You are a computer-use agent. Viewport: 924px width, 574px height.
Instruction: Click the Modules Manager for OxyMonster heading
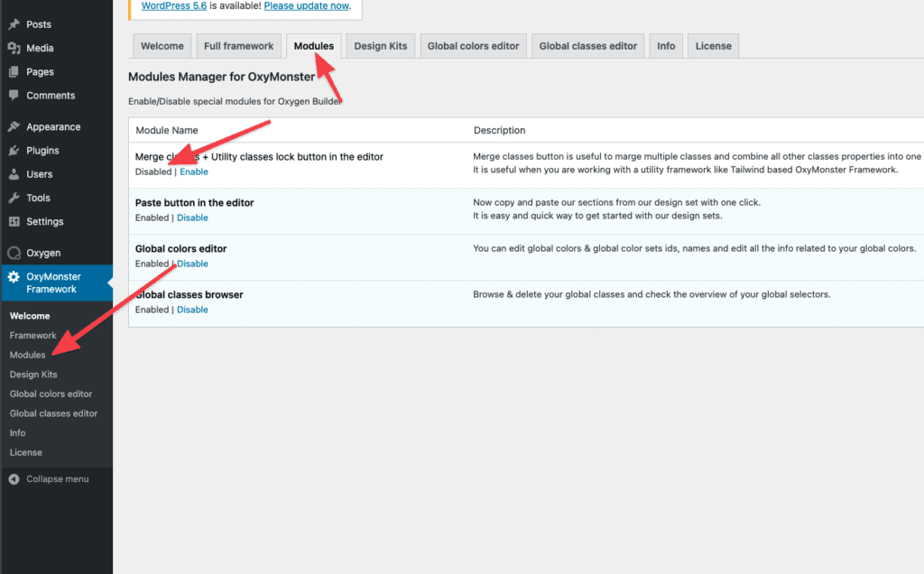pyautogui.click(x=222, y=77)
